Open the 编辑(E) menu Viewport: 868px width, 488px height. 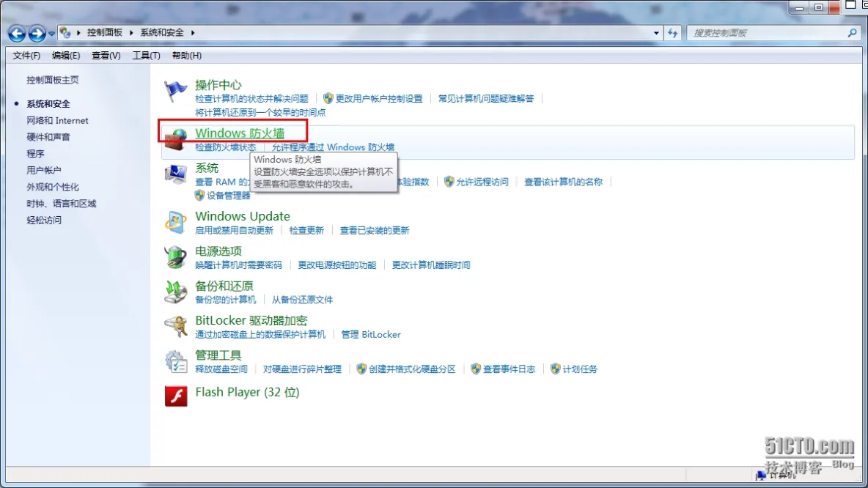point(66,56)
